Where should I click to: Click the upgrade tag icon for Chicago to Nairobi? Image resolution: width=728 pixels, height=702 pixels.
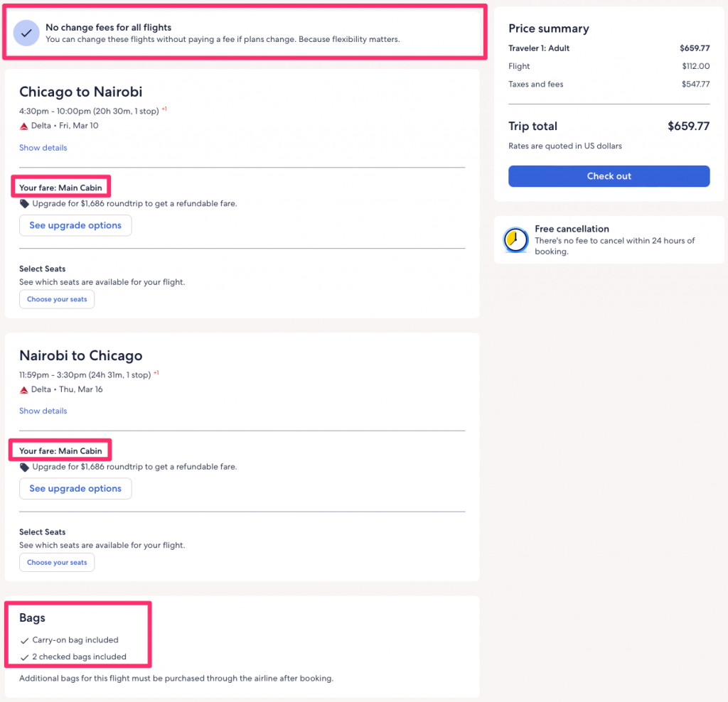click(24, 204)
